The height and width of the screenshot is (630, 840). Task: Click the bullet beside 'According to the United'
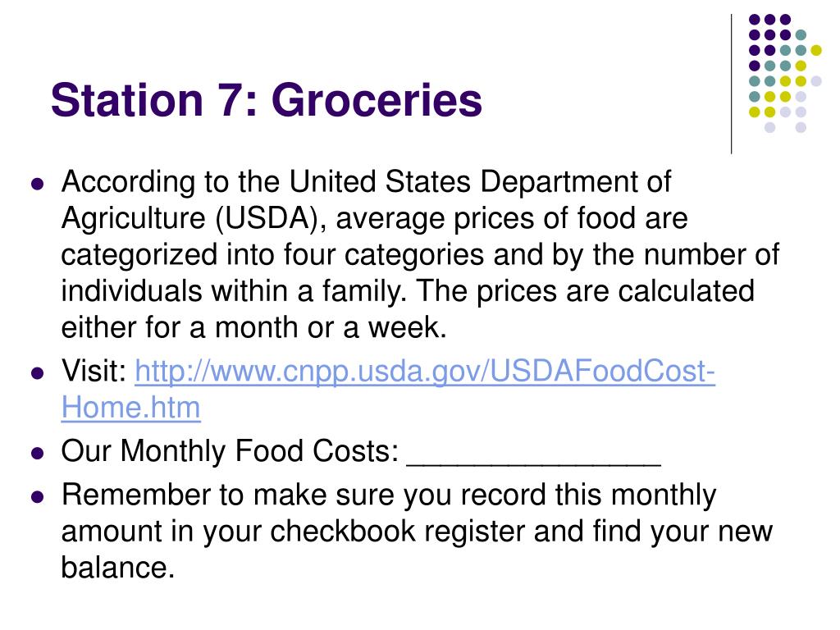pos(38,185)
